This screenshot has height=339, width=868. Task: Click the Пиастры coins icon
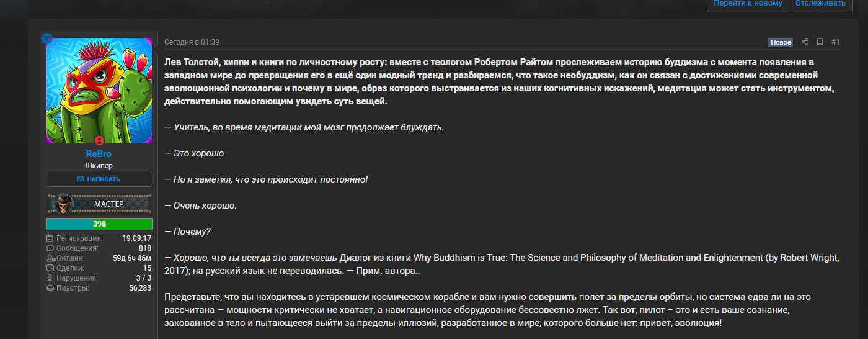pos(50,288)
